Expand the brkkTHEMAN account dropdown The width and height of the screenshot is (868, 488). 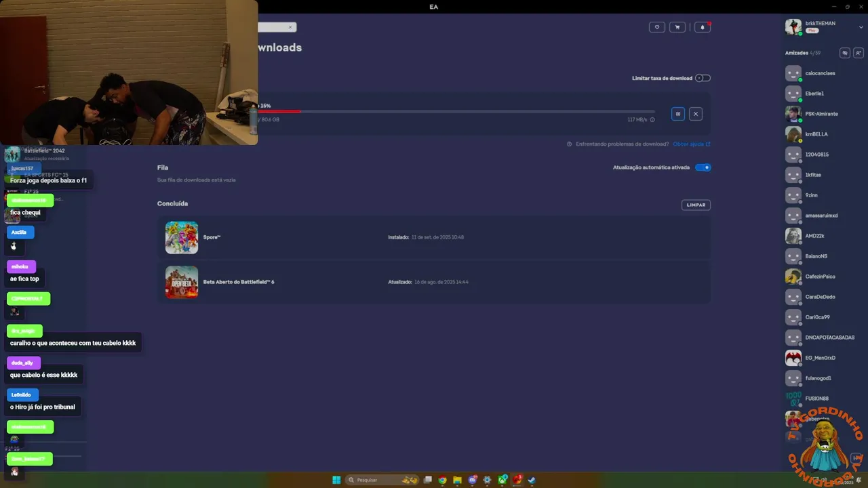coord(861,27)
